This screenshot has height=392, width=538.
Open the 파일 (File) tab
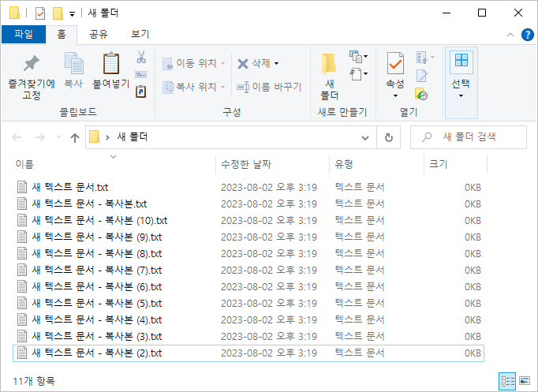click(x=24, y=35)
